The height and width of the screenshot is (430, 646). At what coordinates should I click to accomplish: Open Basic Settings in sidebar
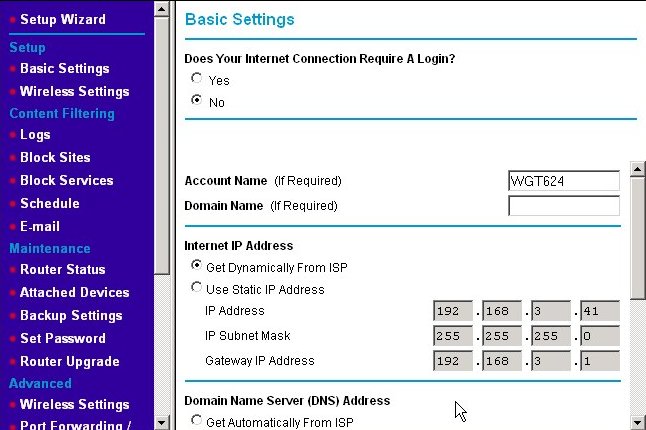pyautogui.click(x=65, y=68)
